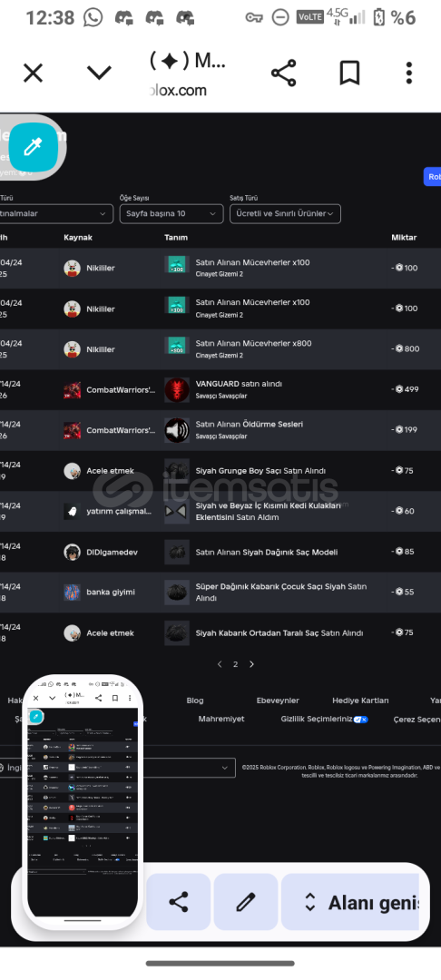Go to previous page with left arrow
This screenshot has width=441, height=980.
coord(220,664)
